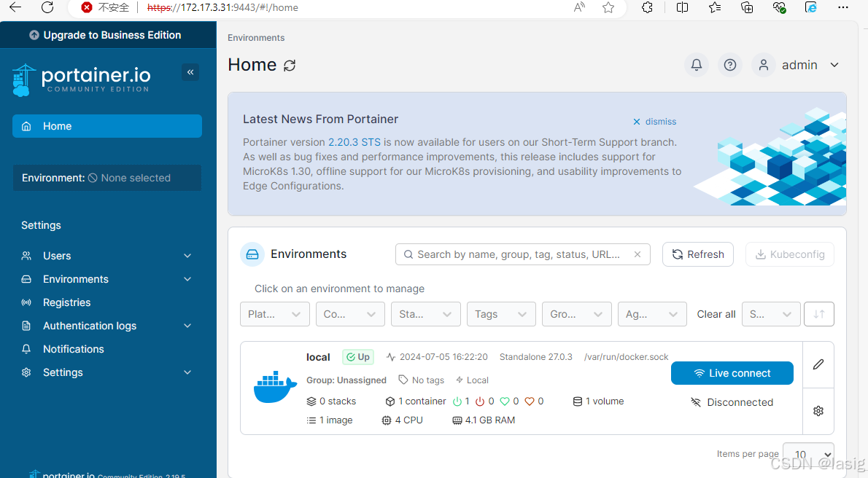
Task: Select the Settings sidebar menu entry
Action: pos(63,372)
